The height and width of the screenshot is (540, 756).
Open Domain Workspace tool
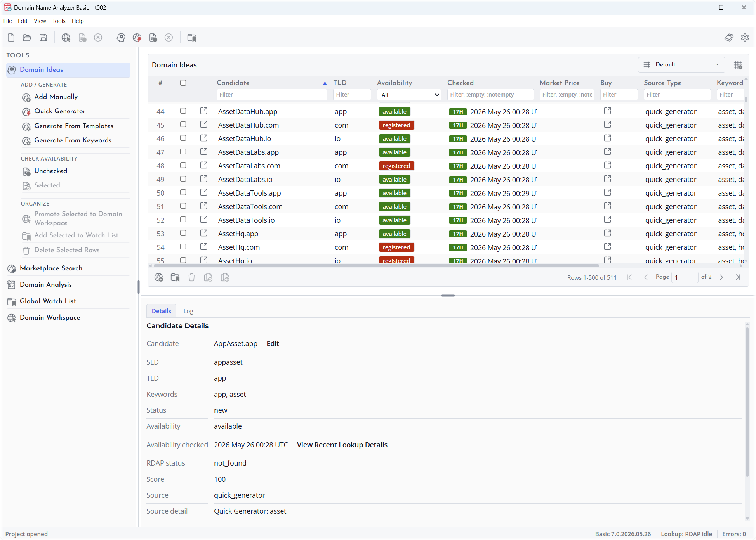[68, 317]
